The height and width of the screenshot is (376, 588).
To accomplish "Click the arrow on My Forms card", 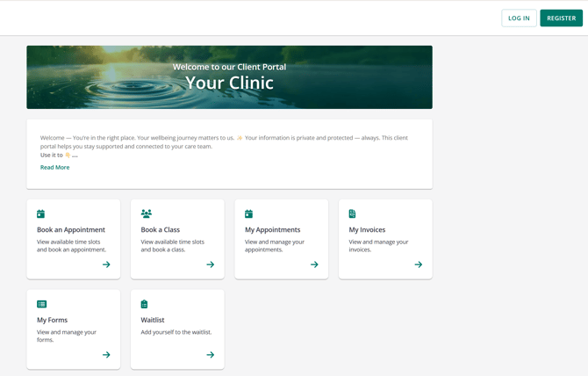I will [106, 355].
